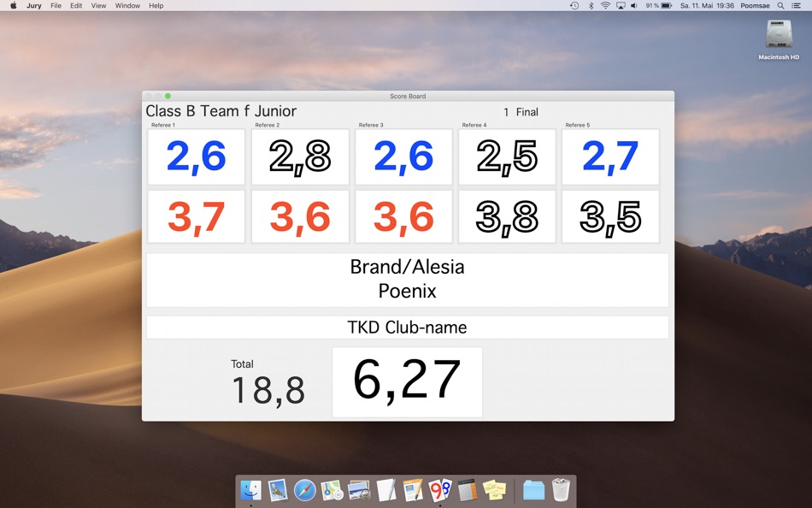This screenshot has width=812, height=508.
Task: Select Referee 1's blue score 2,6
Action: tap(196, 157)
